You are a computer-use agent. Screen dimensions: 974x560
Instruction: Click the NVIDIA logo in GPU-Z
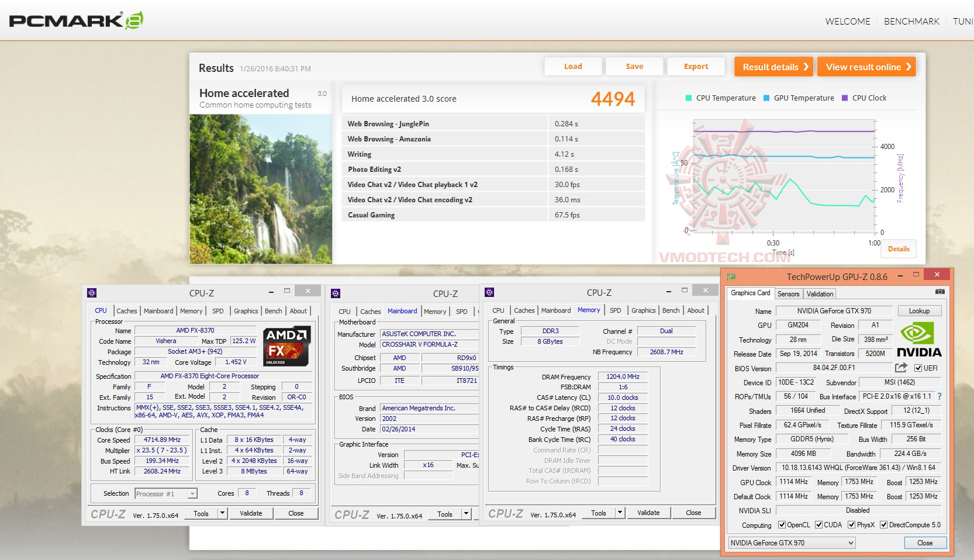click(x=919, y=340)
